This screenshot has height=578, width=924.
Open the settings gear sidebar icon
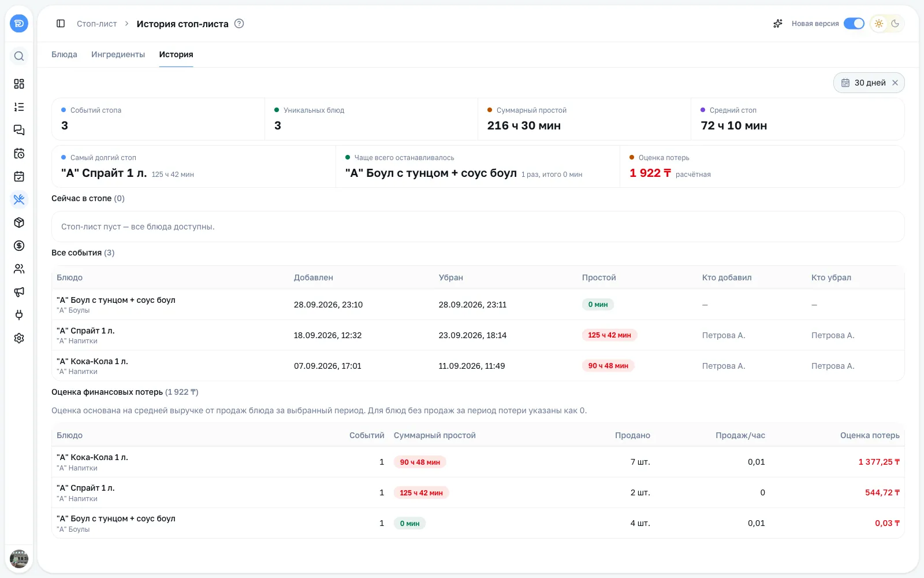pos(19,338)
